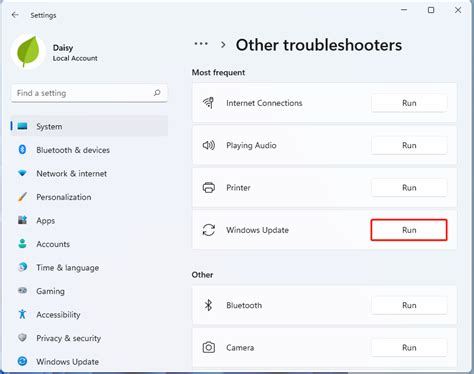Click the breadcrumb chevron arrow
This screenshot has width=474, height=374.
tap(223, 45)
